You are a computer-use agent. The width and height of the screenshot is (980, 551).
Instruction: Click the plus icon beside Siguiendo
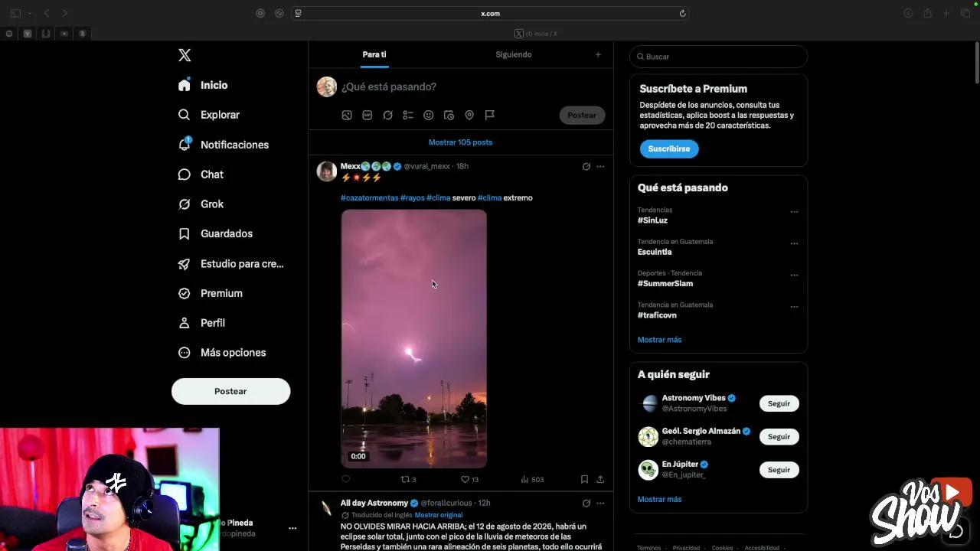(x=598, y=54)
